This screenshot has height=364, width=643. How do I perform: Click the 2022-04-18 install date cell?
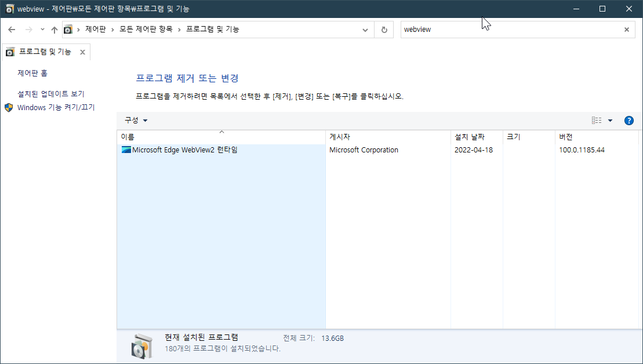coord(474,150)
